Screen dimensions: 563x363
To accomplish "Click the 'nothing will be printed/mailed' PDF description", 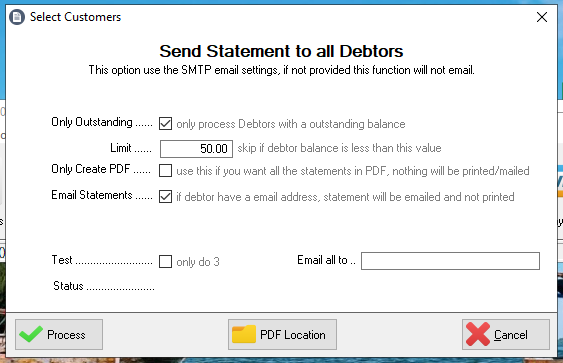I will [x=461, y=171].
